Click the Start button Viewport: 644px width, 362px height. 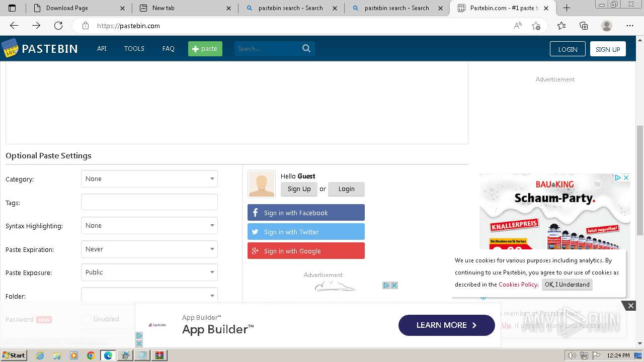14,355
